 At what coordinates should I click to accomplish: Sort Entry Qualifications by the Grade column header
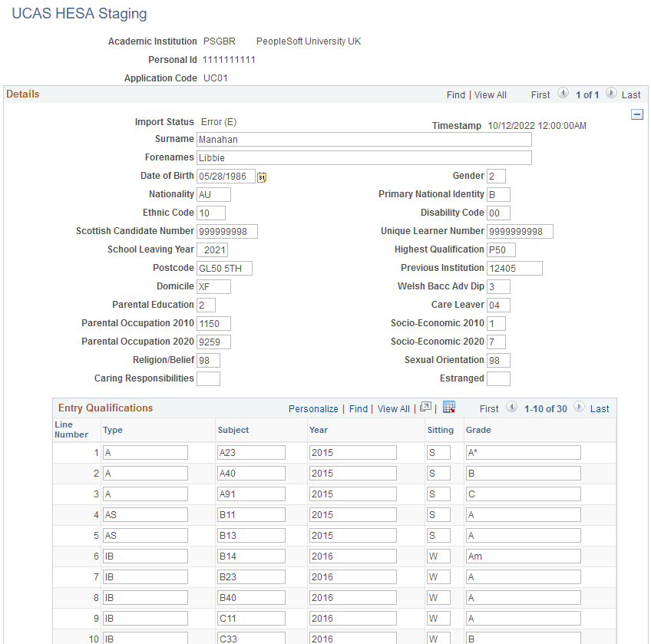click(479, 430)
